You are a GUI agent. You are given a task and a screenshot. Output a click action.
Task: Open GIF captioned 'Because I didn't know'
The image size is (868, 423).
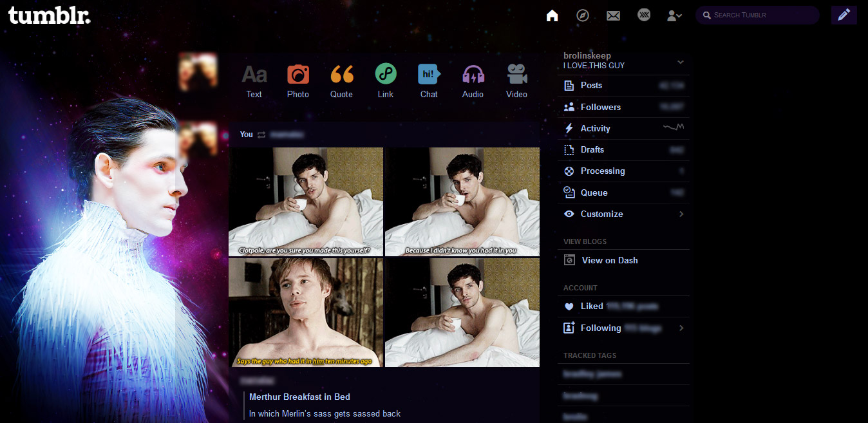pos(462,202)
